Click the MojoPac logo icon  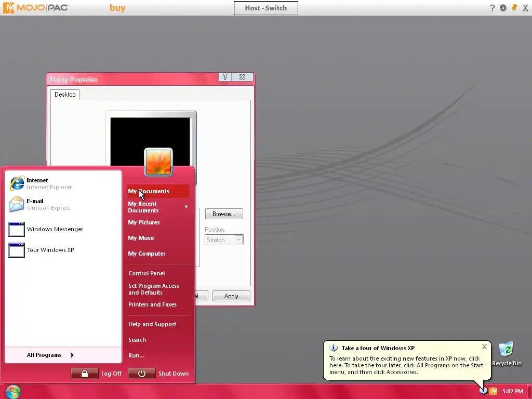pos(8,8)
